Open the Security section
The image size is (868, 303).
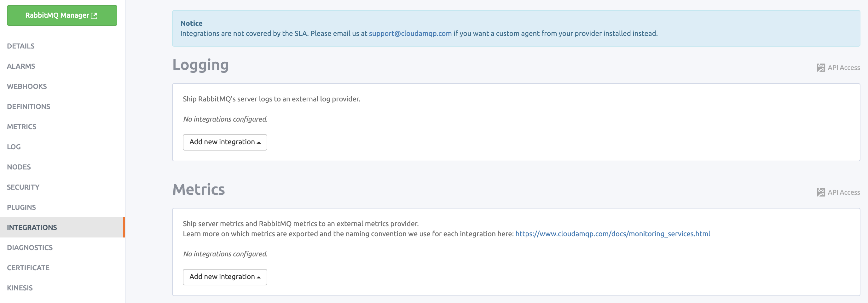pyautogui.click(x=23, y=187)
